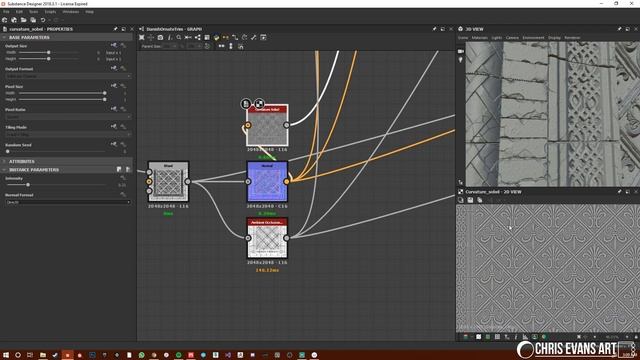This screenshot has height=360, width=640.
Task: Click the camera snapshot icon in graph toolbar
Action: (160, 37)
